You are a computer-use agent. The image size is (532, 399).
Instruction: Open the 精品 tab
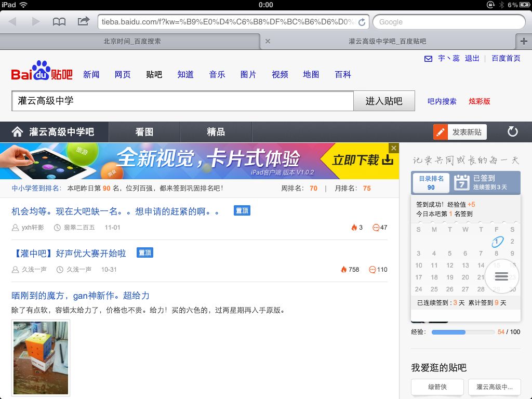click(x=216, y=131)
